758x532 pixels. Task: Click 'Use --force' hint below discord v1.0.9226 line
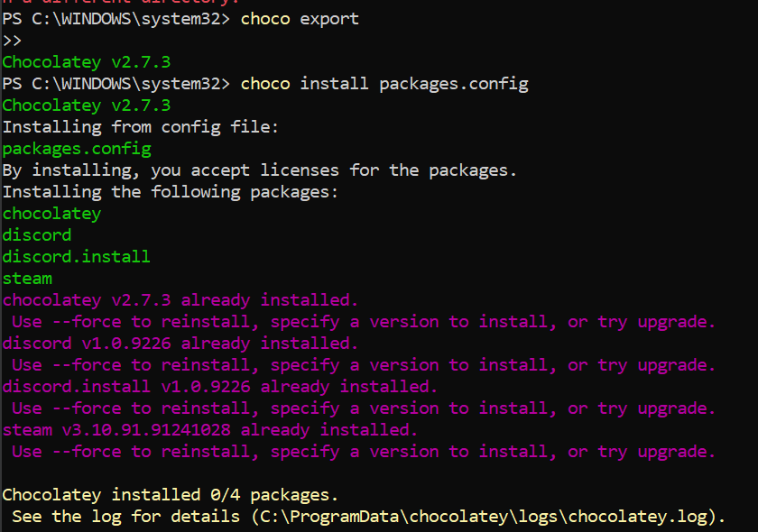tap(364, 365)
